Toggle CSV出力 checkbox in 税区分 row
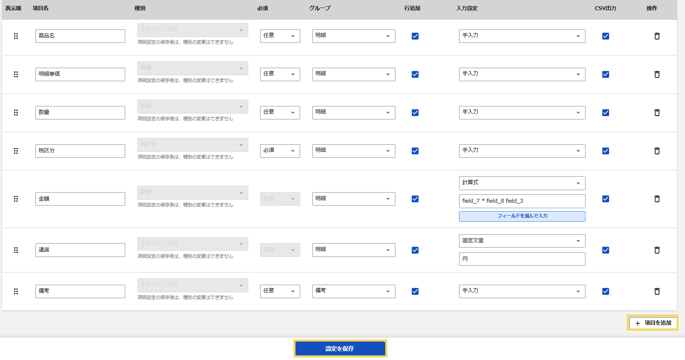 pyautogui.click(x=605, y=151)
